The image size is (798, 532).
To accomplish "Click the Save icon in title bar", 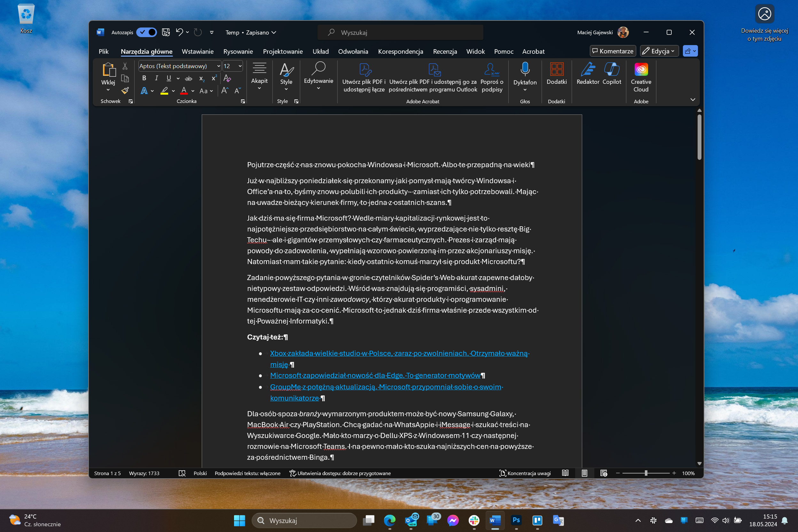I will coord(166,32).
